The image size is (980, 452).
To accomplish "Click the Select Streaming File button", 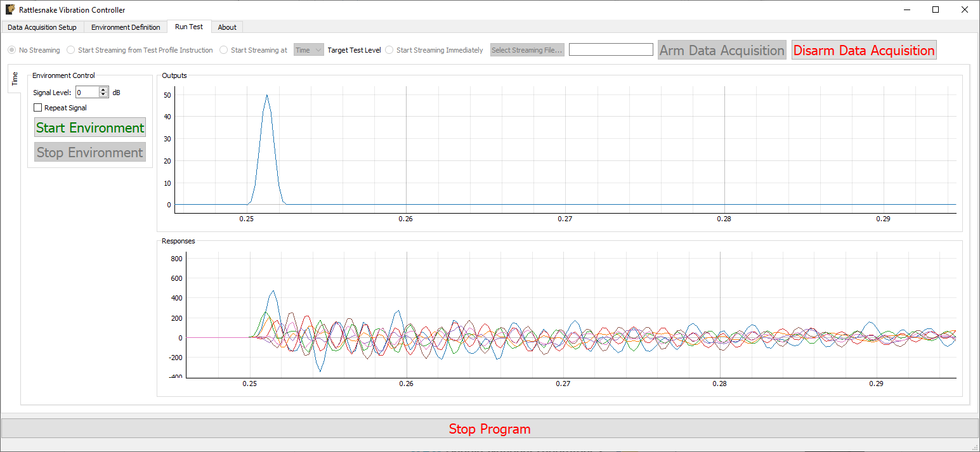I will tap(526, 49).
